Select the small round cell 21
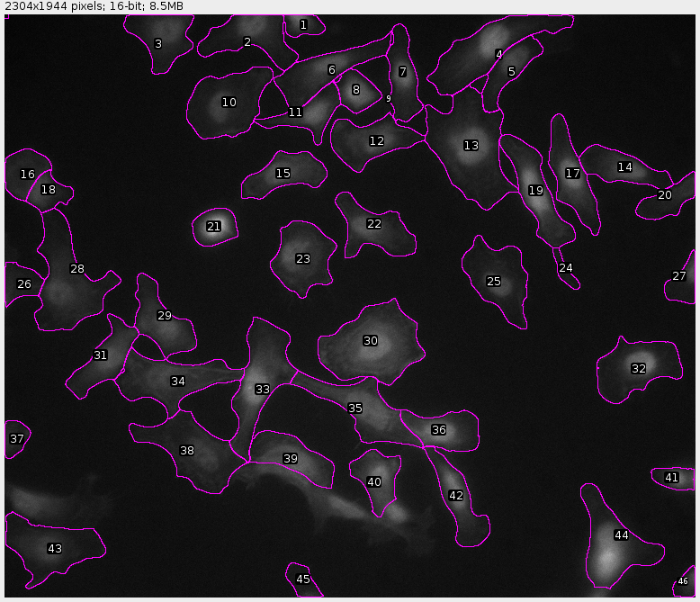The image size is (700, 602). click(214, 227)
